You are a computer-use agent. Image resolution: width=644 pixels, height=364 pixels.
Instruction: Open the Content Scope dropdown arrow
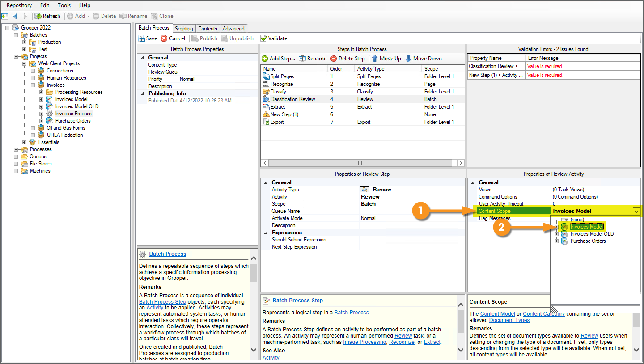coord(636,211)
